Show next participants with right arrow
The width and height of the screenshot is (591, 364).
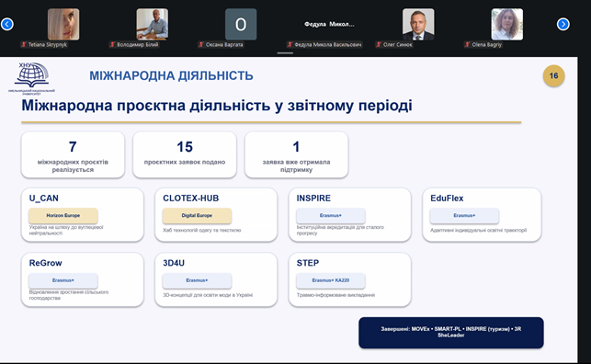point(563,24)
